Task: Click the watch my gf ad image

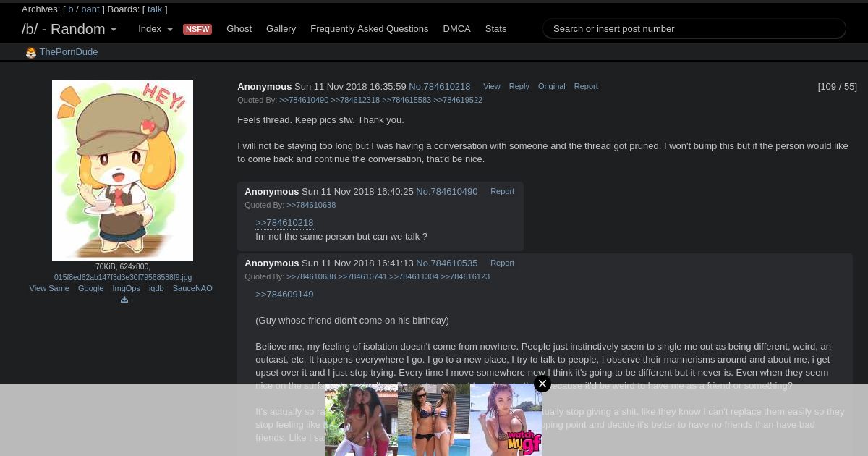Action: (506, 420)
